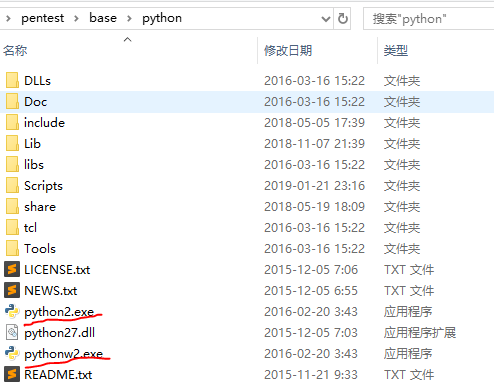Click python in the breadcrumb path
Image resolution: width=494 pixels, height=385 pixels.
(x=162, y=19)
